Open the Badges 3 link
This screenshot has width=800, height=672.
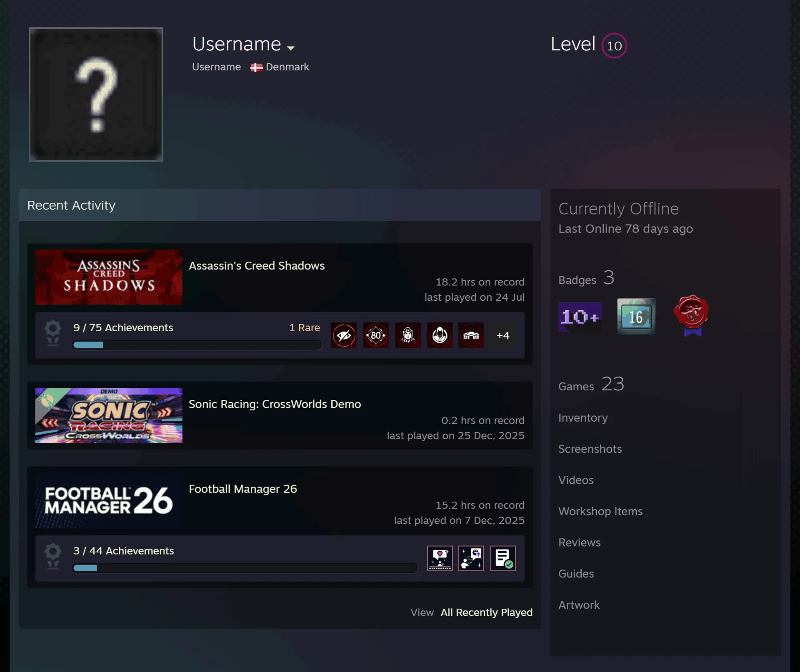point(586,278)
